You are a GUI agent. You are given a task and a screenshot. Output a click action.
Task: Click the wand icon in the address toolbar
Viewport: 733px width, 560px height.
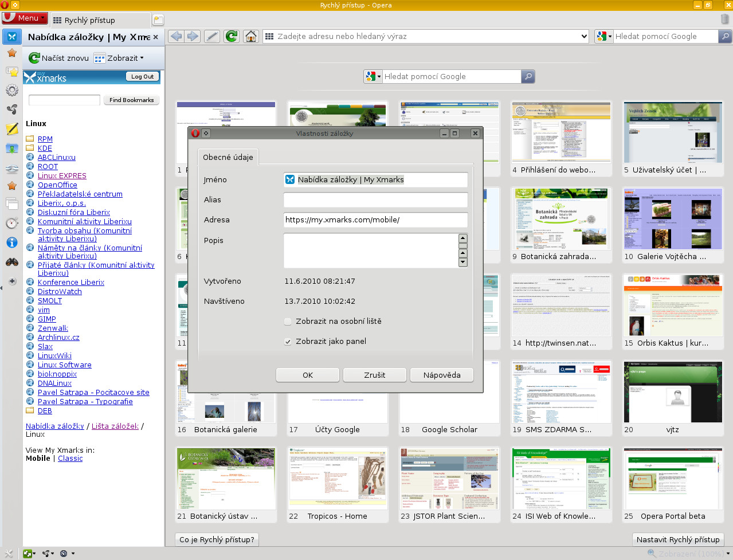(x=212, y=36)
